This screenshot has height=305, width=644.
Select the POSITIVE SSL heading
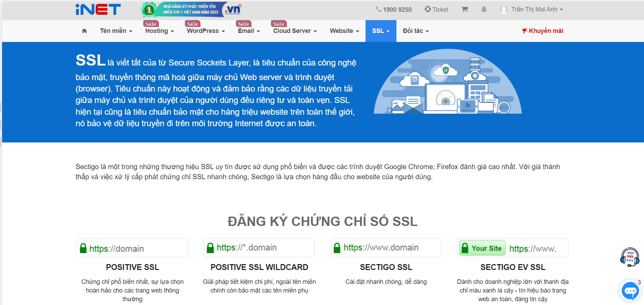coord(132,267)
